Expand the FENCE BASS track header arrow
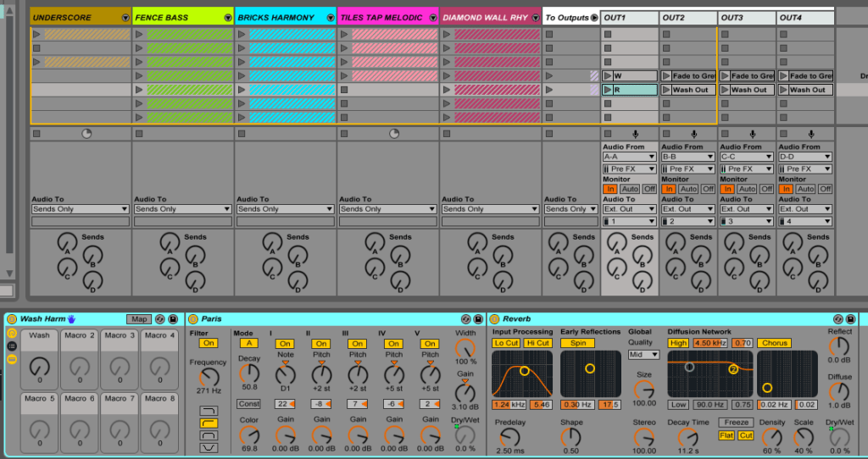 pyautogui.click(x=227, y=18)
